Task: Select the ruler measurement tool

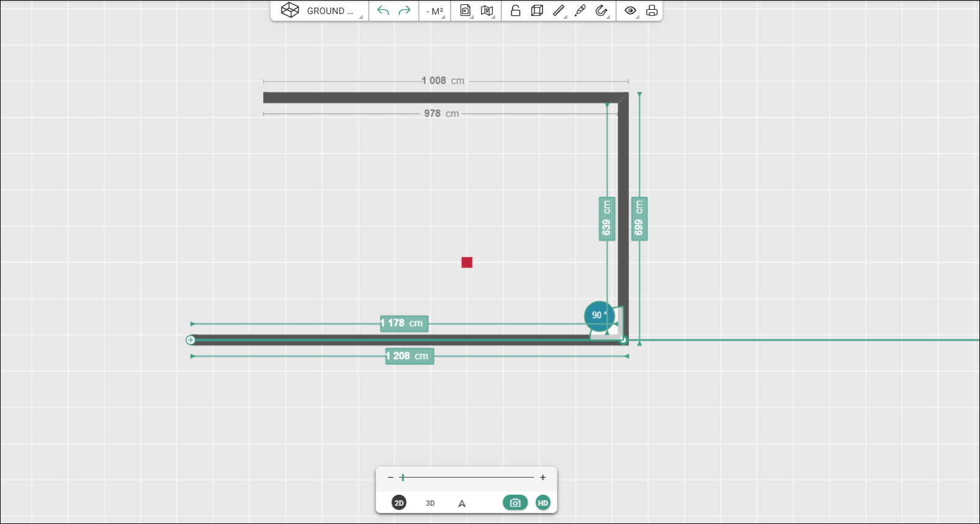Action: tap(559, 11)
